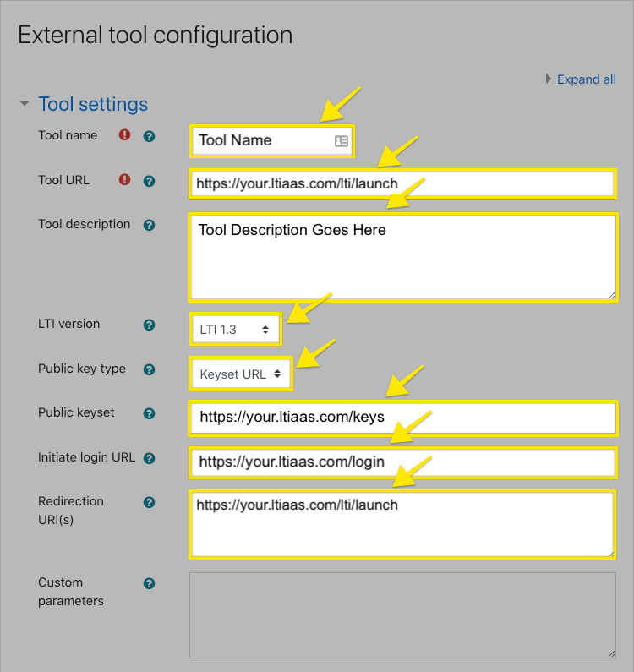Open help for Public keyset

(149, 413)
